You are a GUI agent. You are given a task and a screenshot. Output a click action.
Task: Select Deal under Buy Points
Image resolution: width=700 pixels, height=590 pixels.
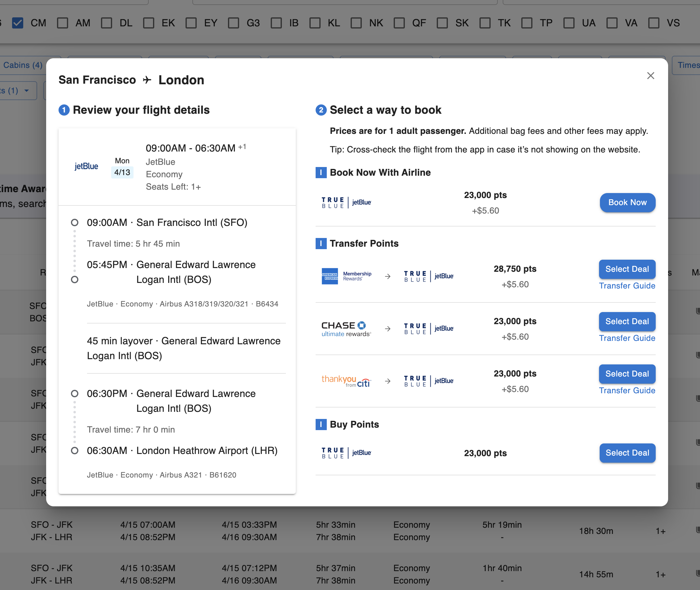click(x=628, y=453)
